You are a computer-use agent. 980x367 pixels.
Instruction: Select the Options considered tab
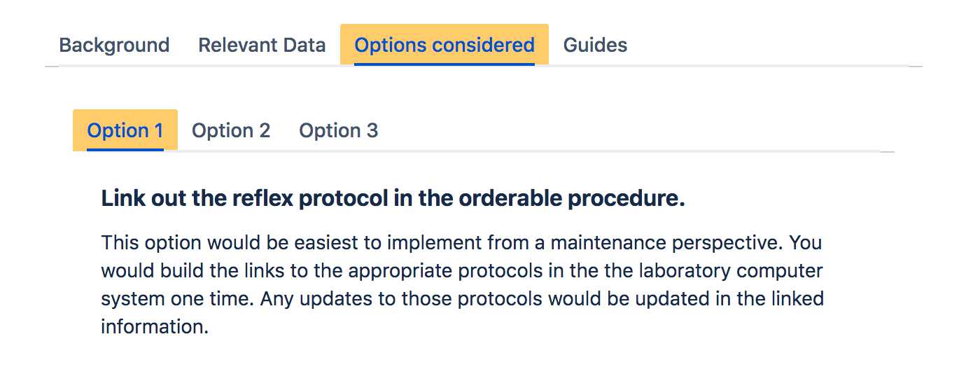[x=444, y=46]
